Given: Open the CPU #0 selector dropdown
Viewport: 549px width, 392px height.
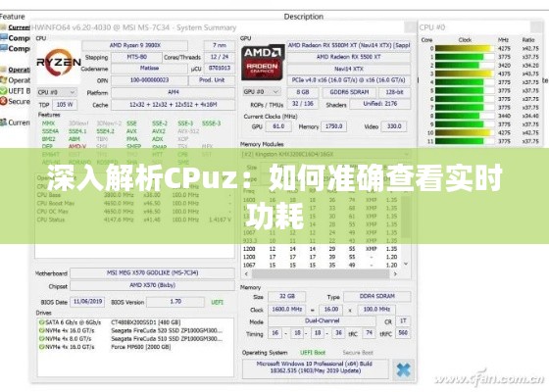Looking at the screenshot, I should point(57,92).
